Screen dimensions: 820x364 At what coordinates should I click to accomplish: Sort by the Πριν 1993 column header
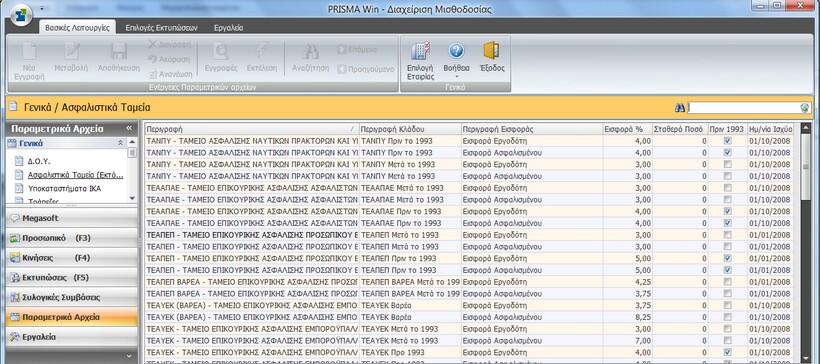727,129
